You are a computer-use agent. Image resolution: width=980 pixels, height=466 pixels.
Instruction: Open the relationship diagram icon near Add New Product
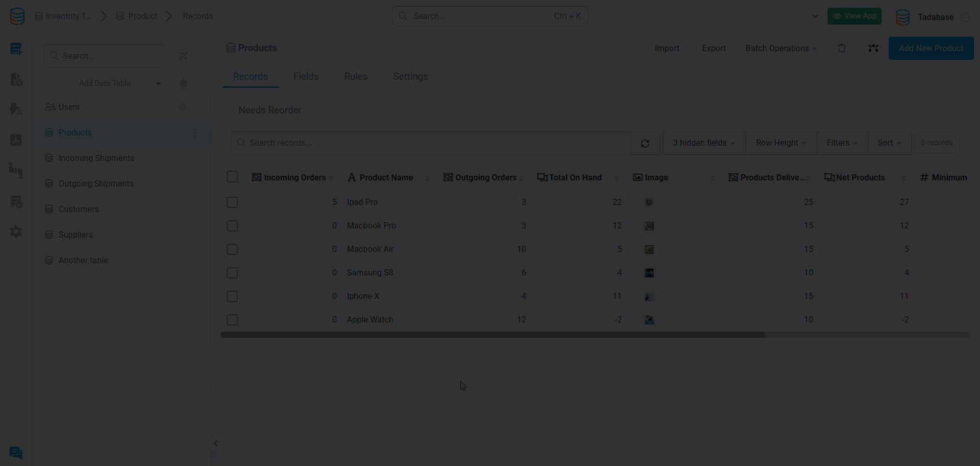(873, 48)
